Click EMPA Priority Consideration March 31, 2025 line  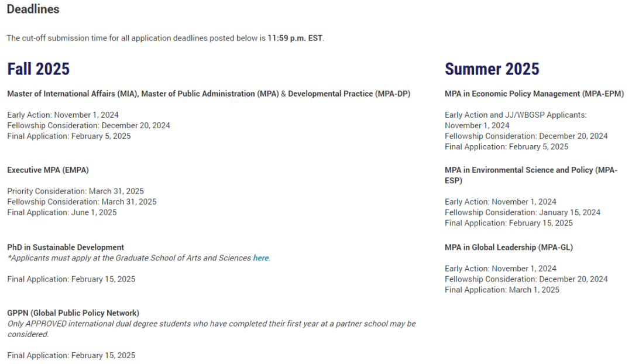75,191
